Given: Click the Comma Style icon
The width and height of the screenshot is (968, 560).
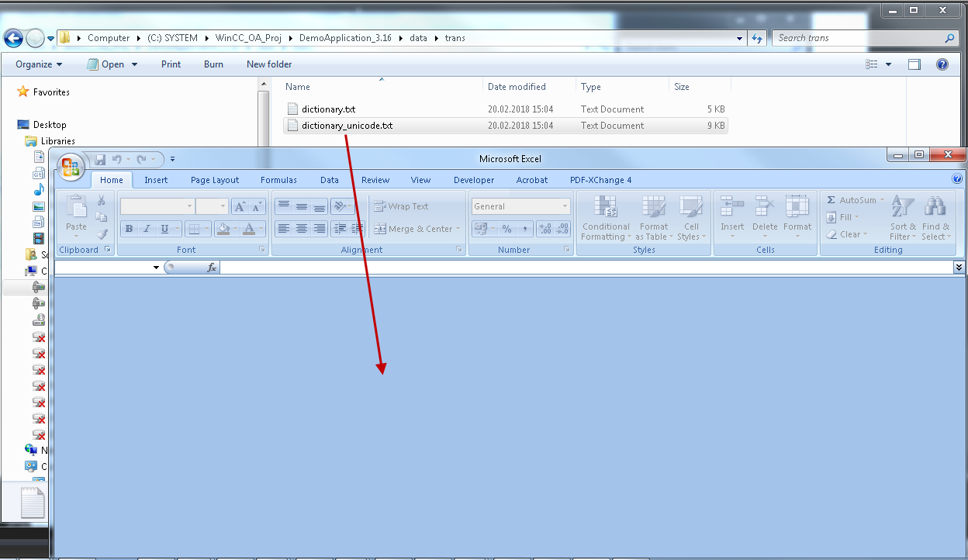Looking at the screenshot, I should (524, 229).
